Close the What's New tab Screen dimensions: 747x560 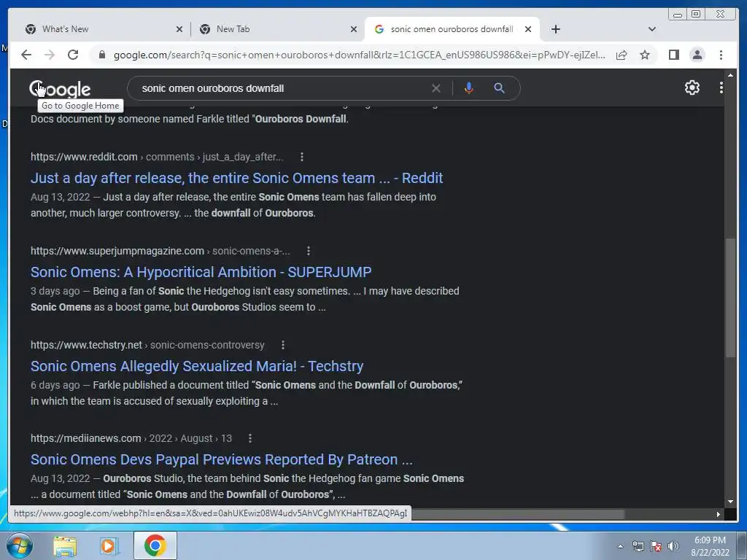point(179,29)
